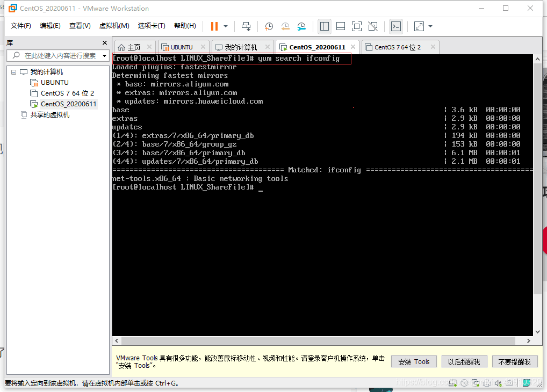Click the network adapter status icon

[476, 383]
